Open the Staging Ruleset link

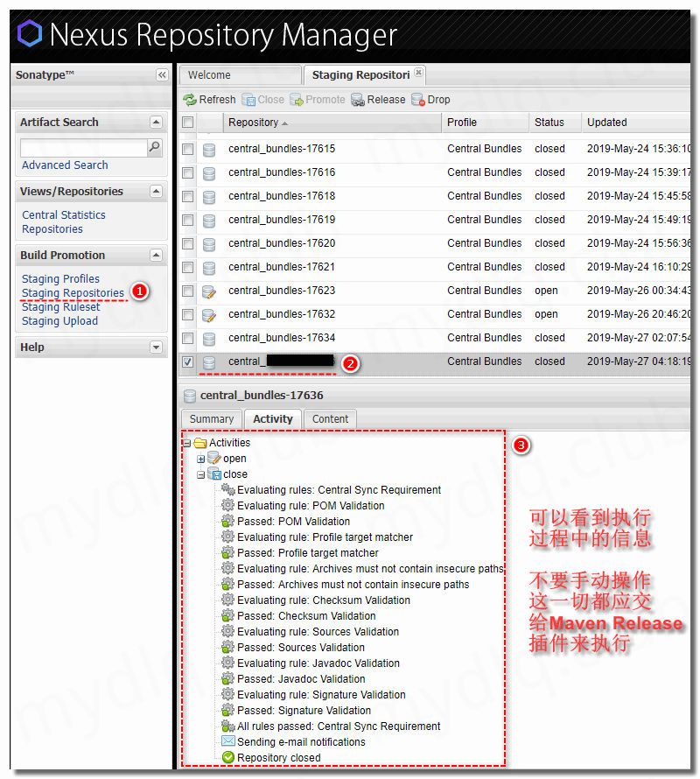pyautogui.click(x=60, y=307)
